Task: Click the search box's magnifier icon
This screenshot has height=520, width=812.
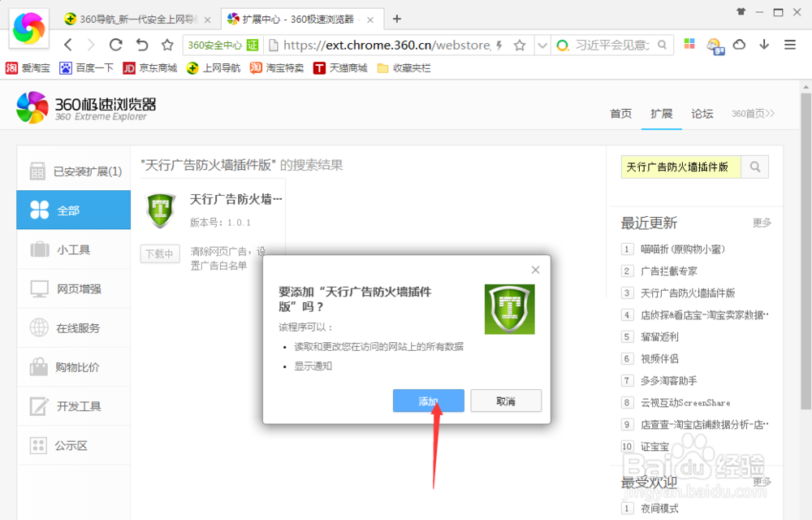Action: [663, 45]
